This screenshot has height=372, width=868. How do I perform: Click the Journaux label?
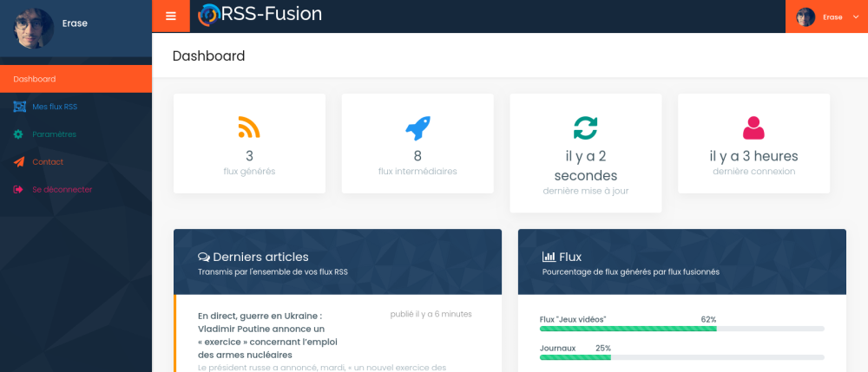click(557, 349)
